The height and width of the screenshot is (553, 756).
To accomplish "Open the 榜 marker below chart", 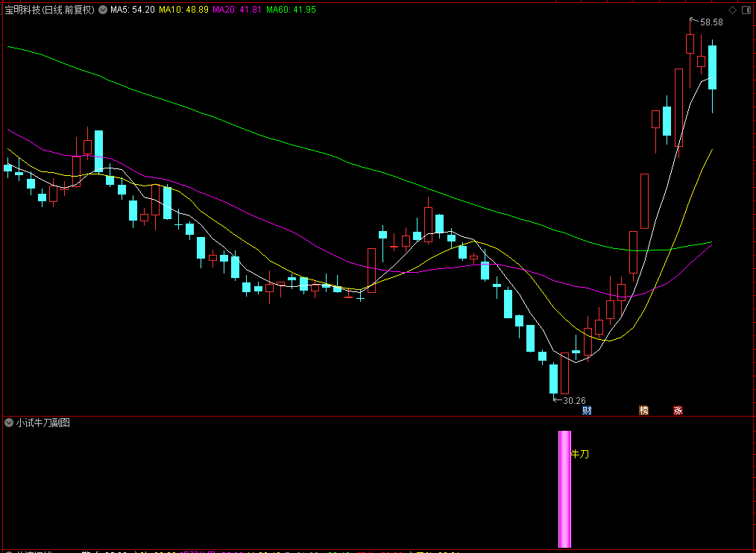I will (x=643, y=411).
